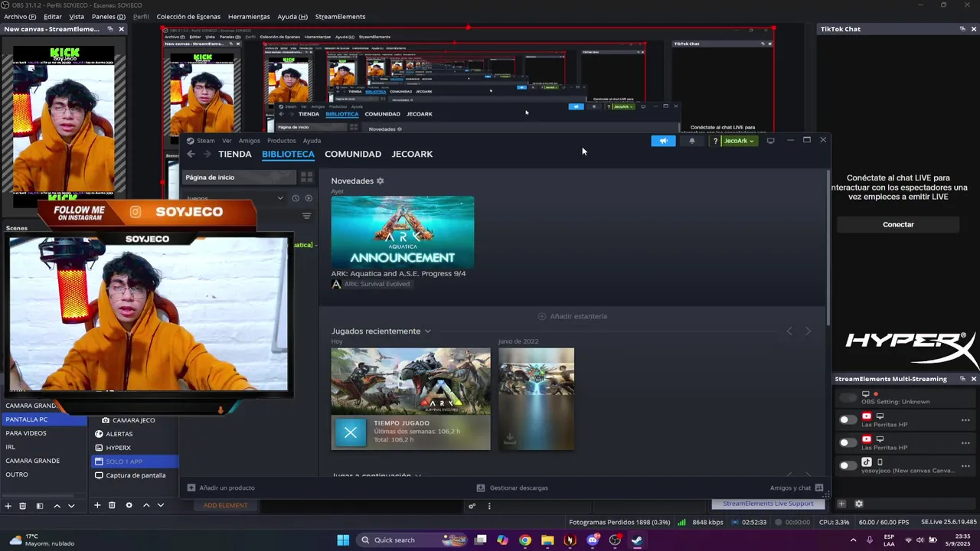Click Añadir un producto in Steam
Screen dimensions: 980x551
(x=221, y=487)
